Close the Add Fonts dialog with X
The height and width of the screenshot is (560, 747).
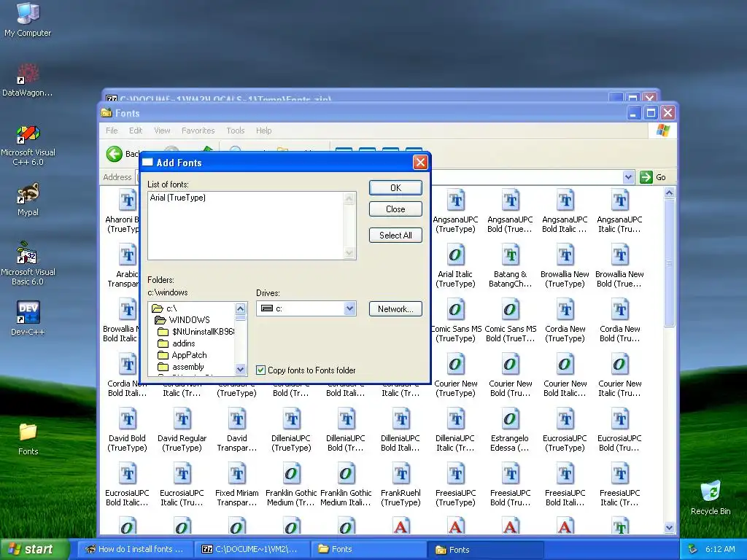point(420,163)
